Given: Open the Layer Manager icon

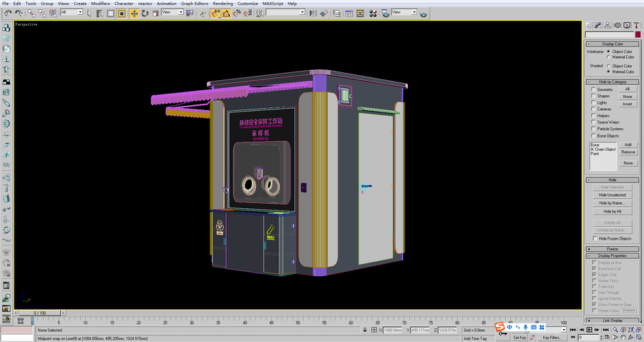Looking at the screenshot, I should coord(337,14).
